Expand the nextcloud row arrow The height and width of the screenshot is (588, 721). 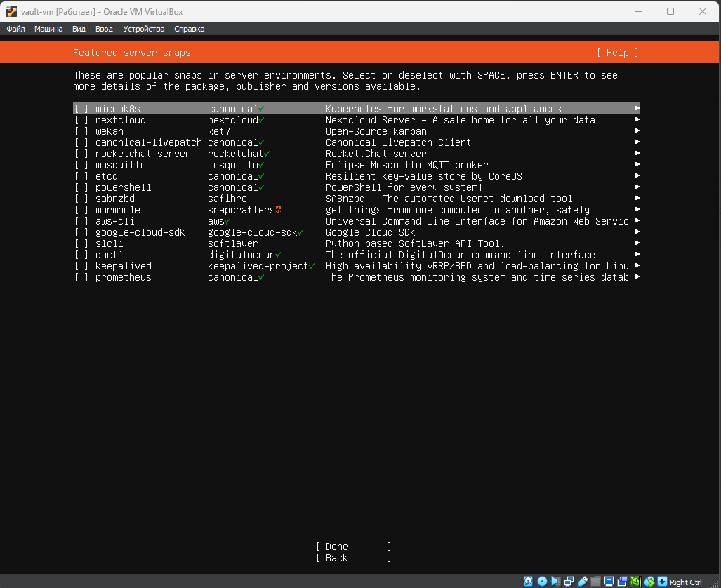(637, 119)
